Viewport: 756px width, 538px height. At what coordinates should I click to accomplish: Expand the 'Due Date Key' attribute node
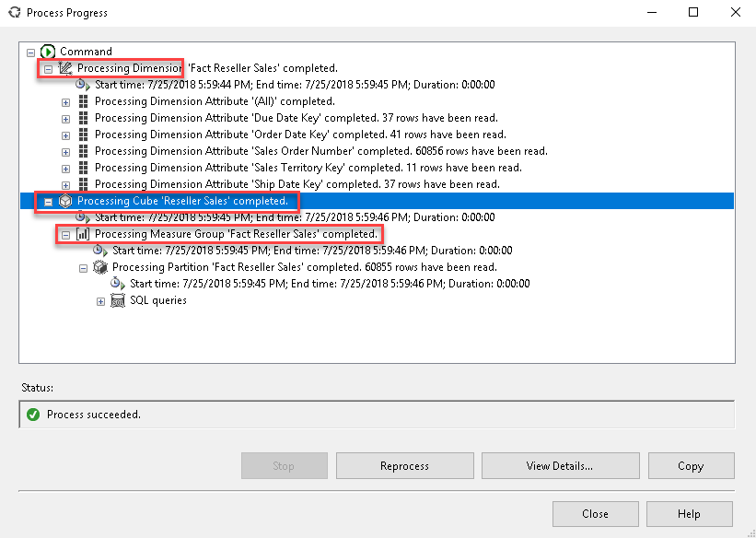(64, 117)
